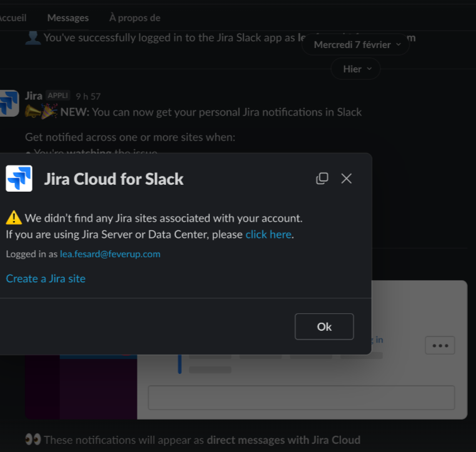This screenshot has width=476, height=452.
Task: Click Jira app avatar in message
Action: 9,103
